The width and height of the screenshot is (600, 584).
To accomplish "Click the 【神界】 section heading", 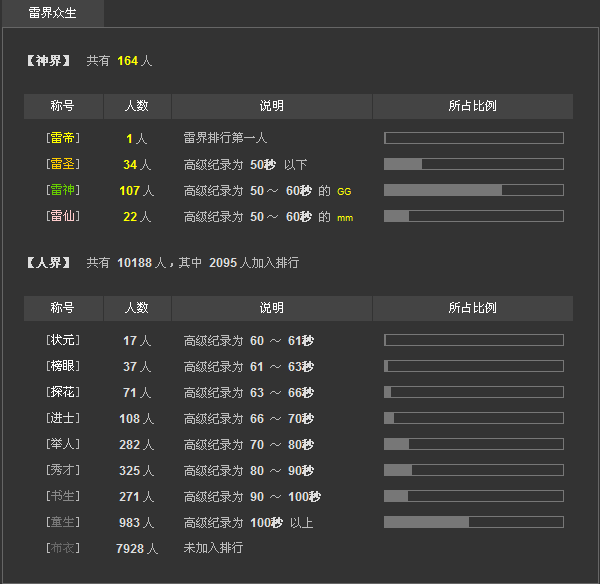I will tap(48, 61).
